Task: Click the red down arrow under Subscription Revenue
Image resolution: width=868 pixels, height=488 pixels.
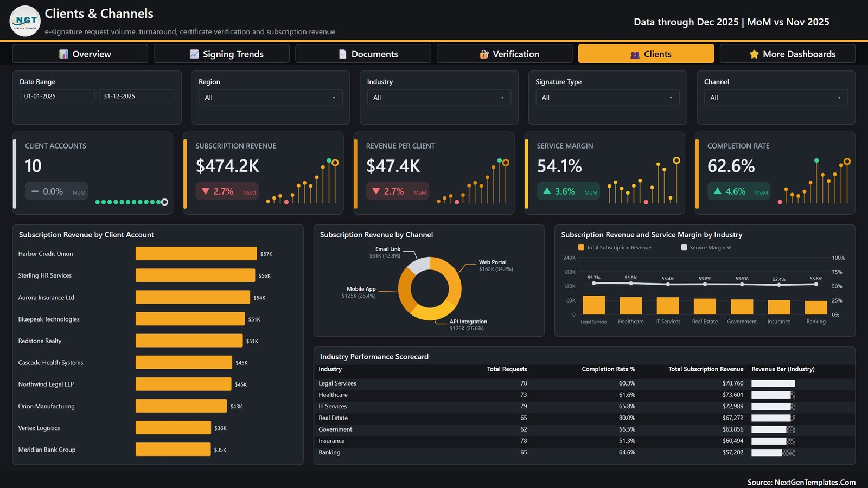Action: [x=206, y=191]
